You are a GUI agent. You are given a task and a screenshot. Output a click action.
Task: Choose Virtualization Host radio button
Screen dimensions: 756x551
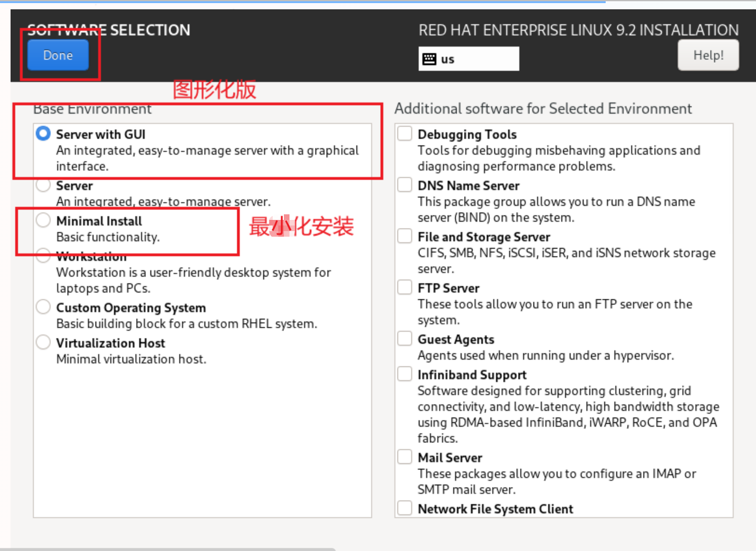(43, 343)
